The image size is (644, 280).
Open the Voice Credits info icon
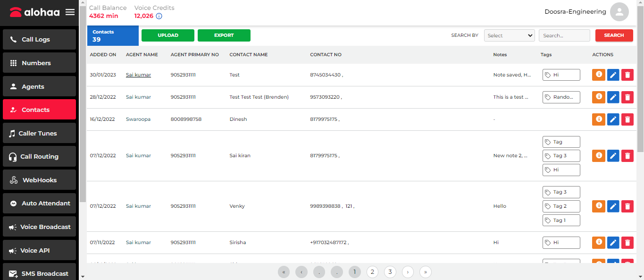159,16
